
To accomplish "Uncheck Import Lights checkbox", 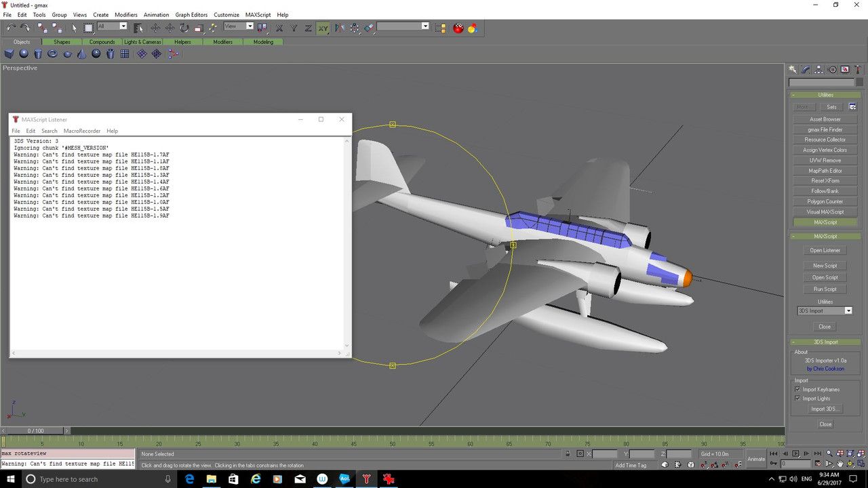I will tap(797, 399).
